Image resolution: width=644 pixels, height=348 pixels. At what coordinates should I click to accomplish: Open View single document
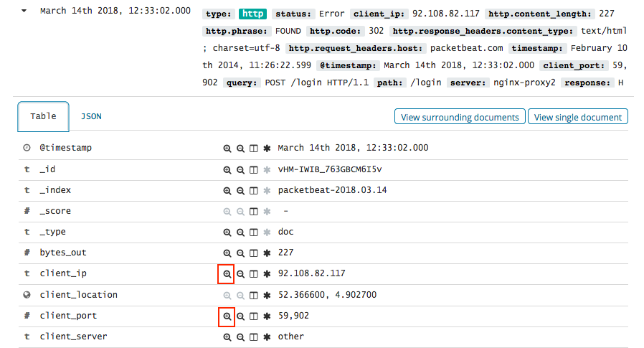[x=578, y=117]
